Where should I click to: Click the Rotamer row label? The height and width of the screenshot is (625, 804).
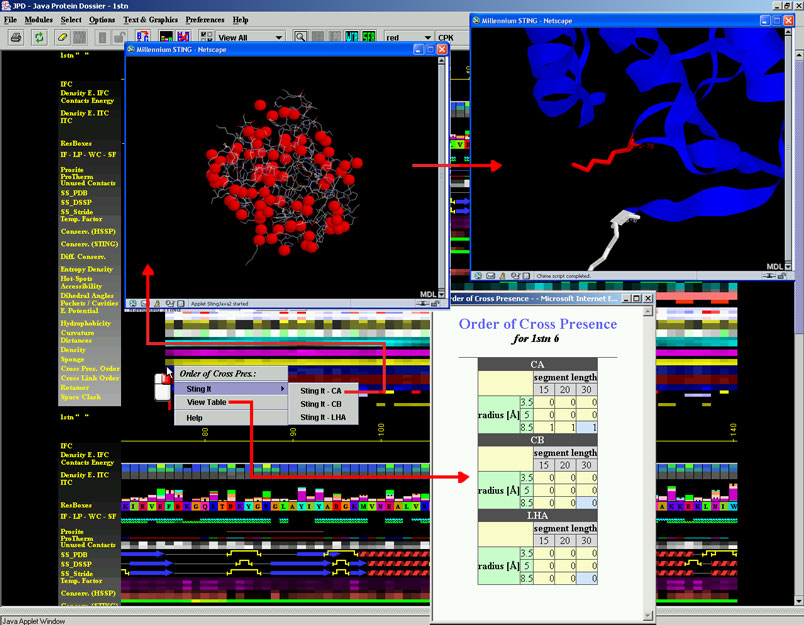(75, 388)
